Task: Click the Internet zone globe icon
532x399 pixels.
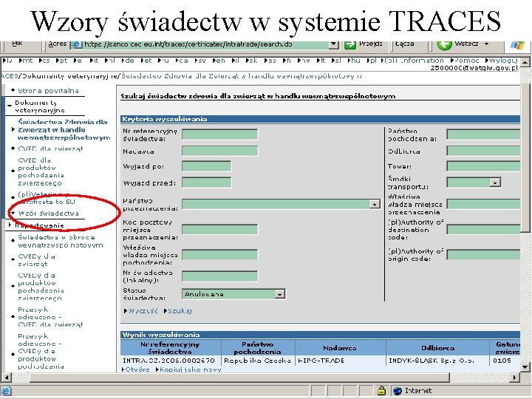Action: coord(398,391)
